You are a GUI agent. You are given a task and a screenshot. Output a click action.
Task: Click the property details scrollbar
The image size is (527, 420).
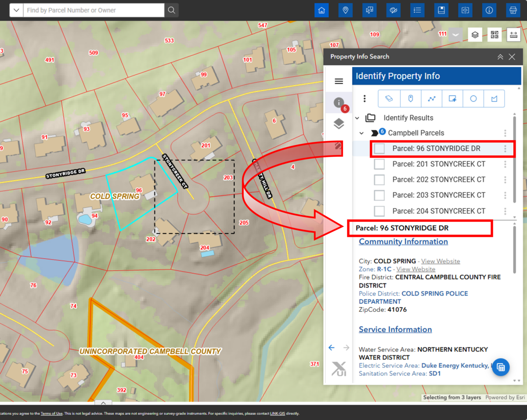pos(514,250)
